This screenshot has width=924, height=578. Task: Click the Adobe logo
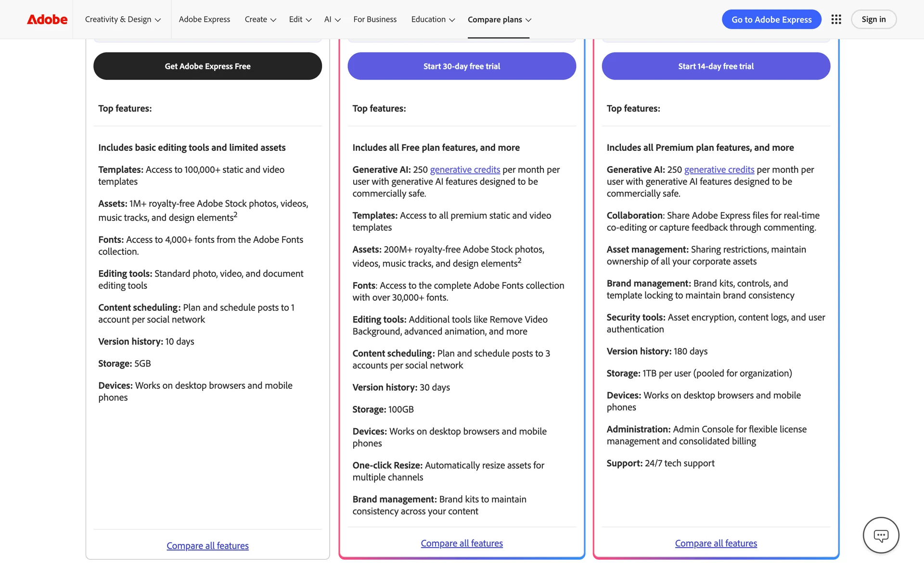(47, 19)
